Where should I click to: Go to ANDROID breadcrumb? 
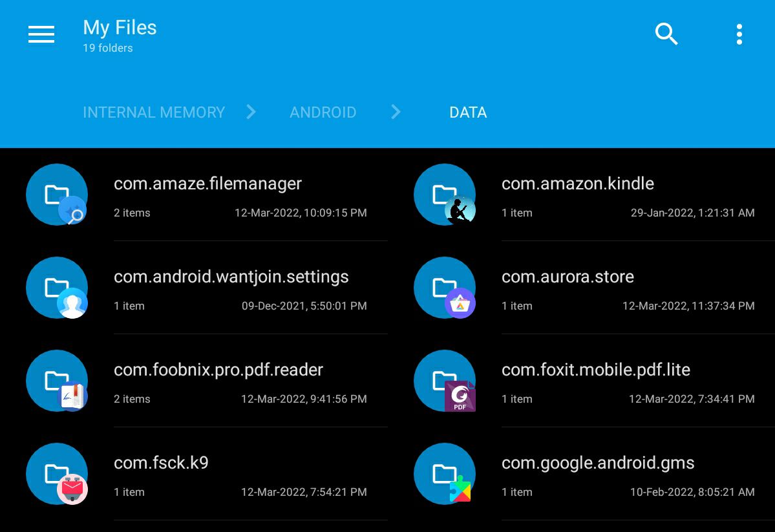click(x=323, y=112)
